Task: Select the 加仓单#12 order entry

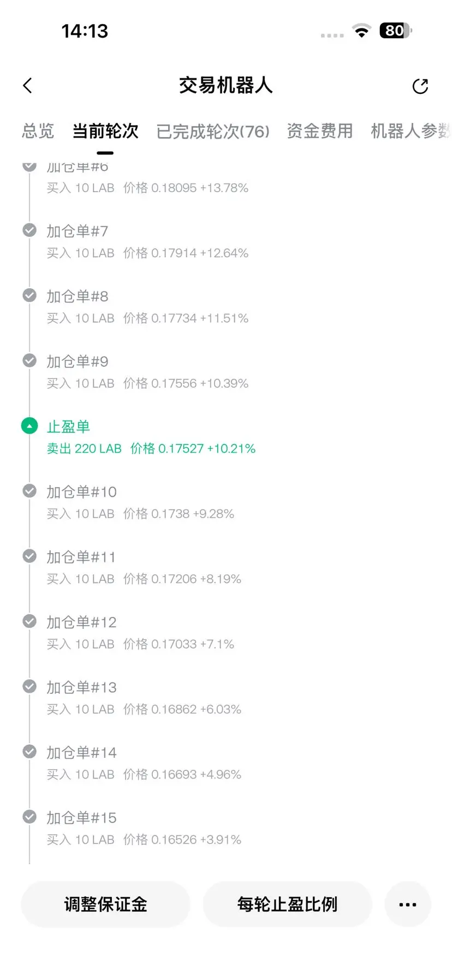Action: click(x=140, y=633)
